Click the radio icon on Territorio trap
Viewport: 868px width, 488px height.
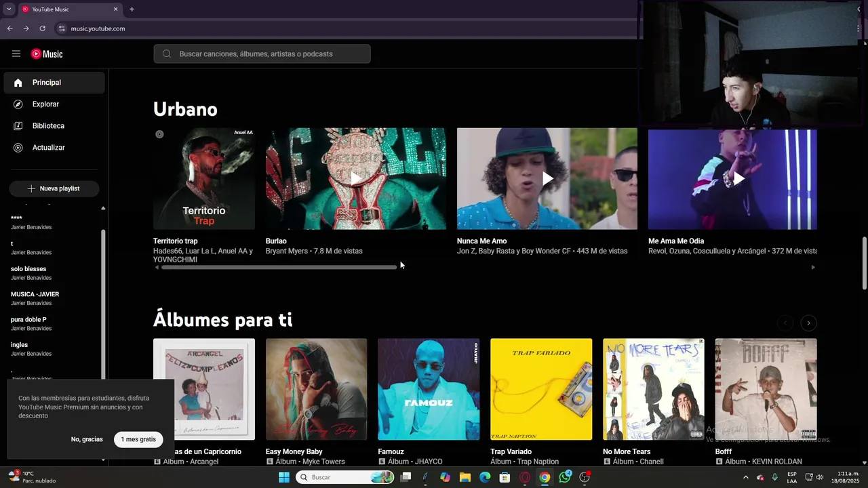point(159,134)
